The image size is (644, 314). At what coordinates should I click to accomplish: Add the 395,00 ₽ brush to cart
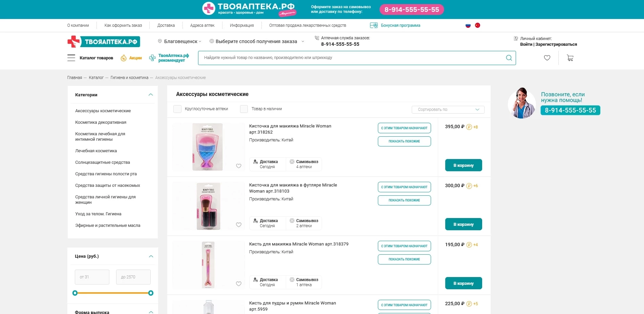click(x=463, y=165)
